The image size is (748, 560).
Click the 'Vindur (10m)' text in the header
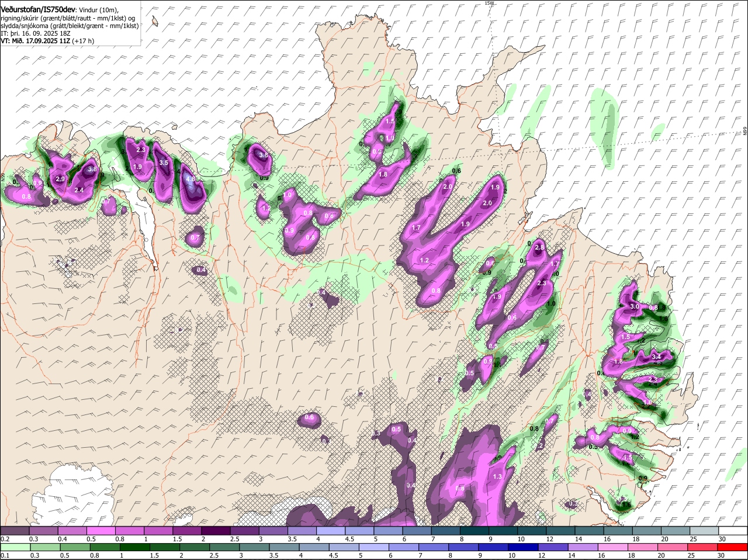tap(98, 10)
